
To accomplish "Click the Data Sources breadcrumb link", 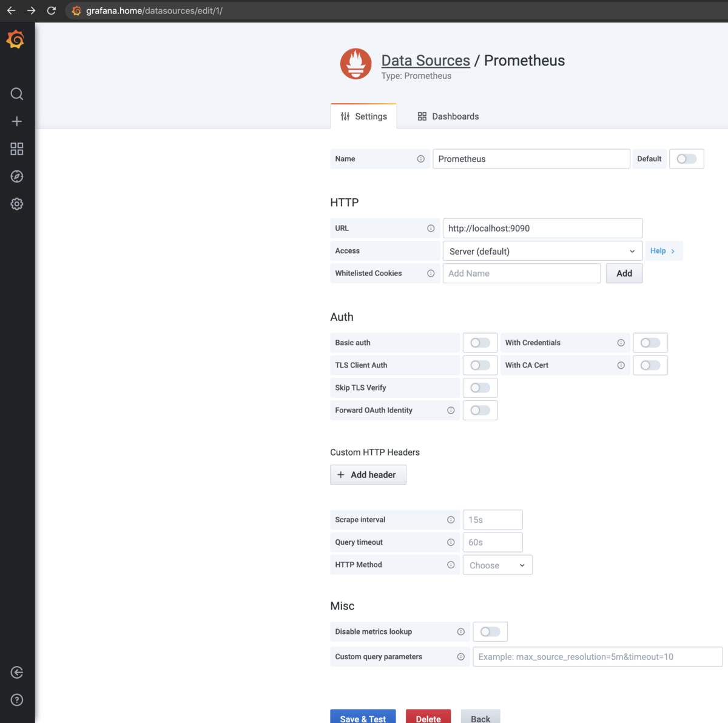I will [x=425, y=61].
